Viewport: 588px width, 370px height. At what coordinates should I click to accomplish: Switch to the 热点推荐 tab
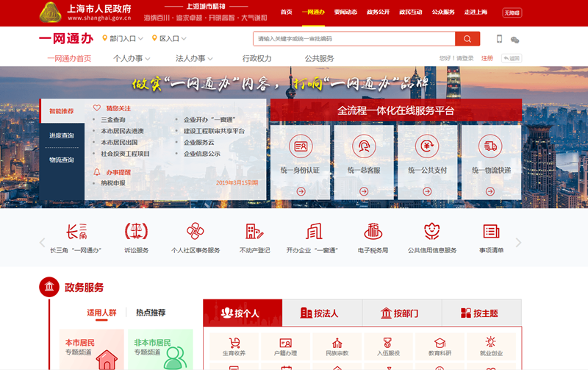[x=151, y=313]
